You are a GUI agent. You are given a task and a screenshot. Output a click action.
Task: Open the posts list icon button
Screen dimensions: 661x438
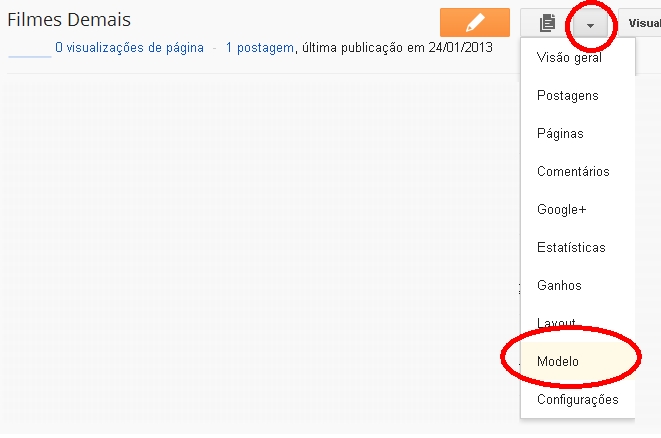click(546, 22)
